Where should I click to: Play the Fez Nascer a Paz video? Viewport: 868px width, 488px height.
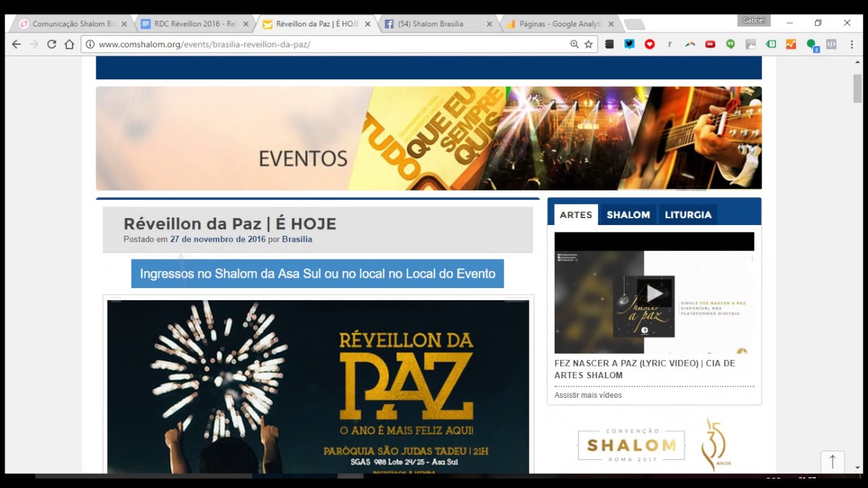click(x=654, y=293)
